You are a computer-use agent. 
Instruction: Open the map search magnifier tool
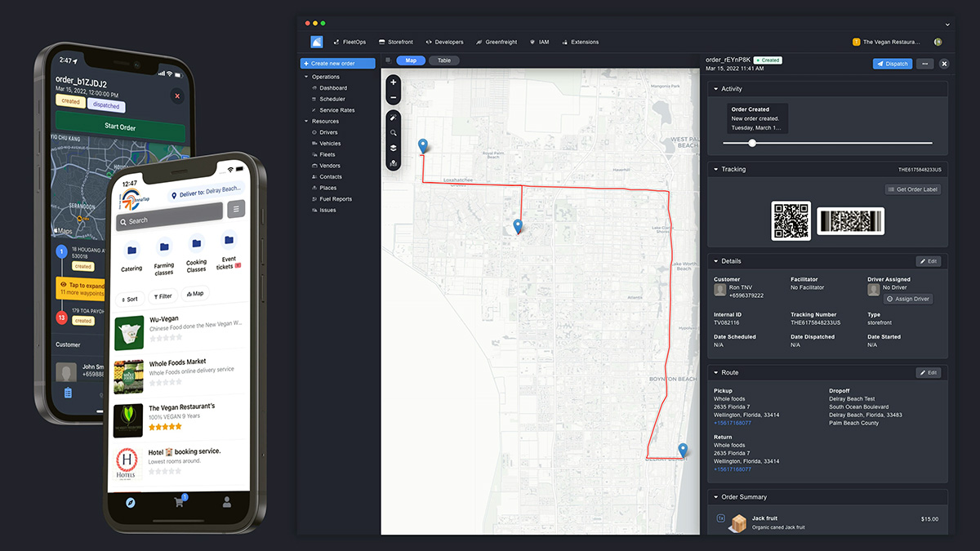pos(394,133)
